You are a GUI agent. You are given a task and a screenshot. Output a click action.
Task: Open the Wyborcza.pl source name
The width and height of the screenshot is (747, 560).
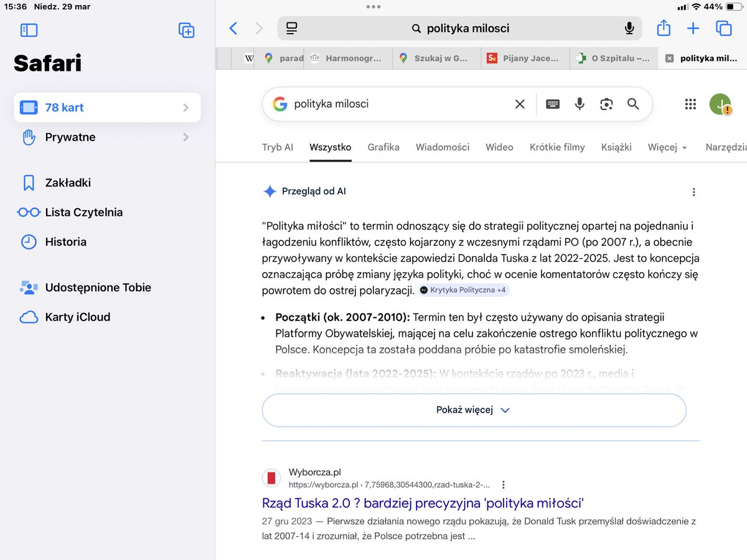point(315,472)
